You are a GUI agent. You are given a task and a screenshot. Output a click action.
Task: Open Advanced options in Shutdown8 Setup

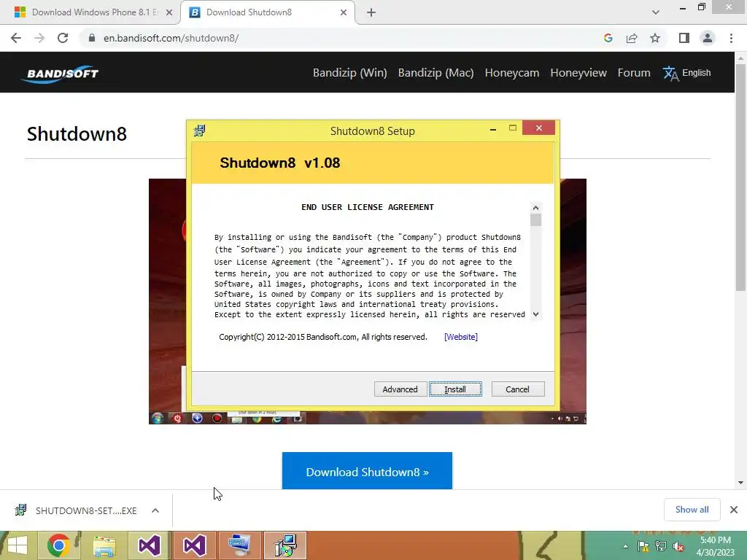[400, 389]
